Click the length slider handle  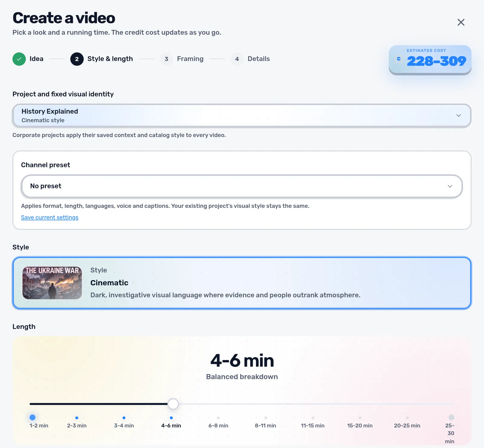click(x=173, y=404)
